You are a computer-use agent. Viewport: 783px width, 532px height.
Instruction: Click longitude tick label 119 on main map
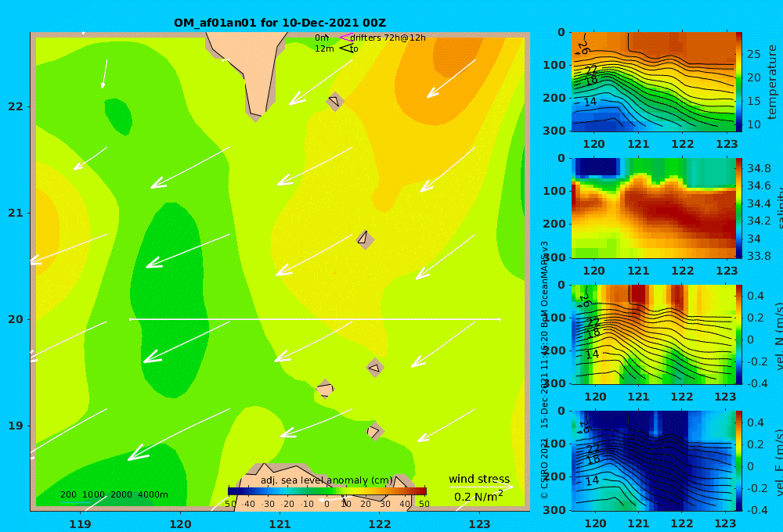tap(81, 524)
